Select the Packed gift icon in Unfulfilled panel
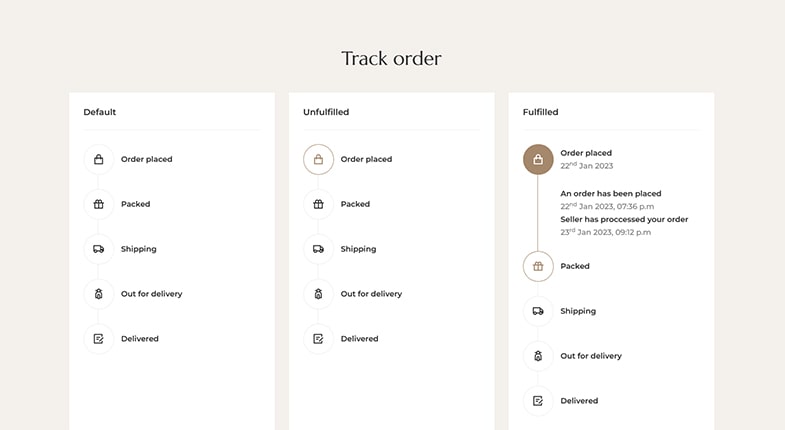 coord(318,204)
